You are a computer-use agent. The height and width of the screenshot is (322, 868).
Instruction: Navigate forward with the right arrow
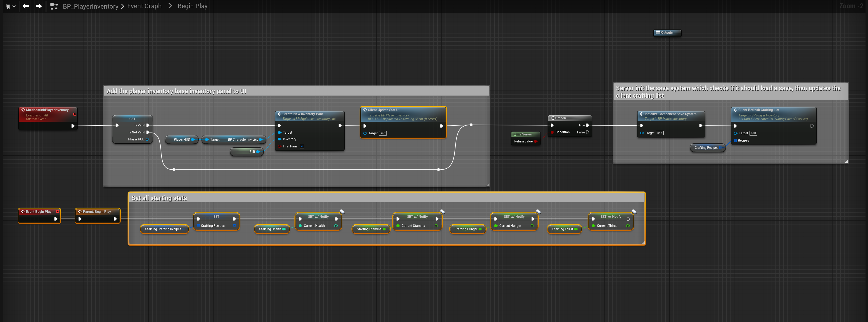point(39,6)
